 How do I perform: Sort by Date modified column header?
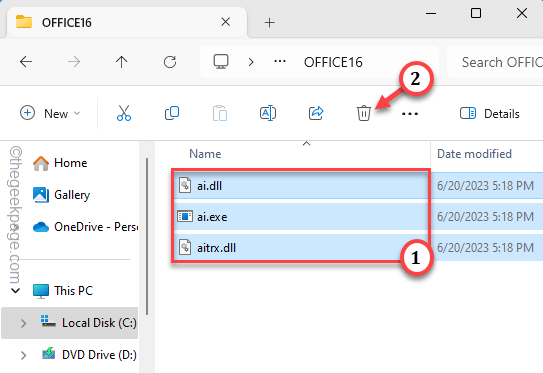[x=474, y=154]
